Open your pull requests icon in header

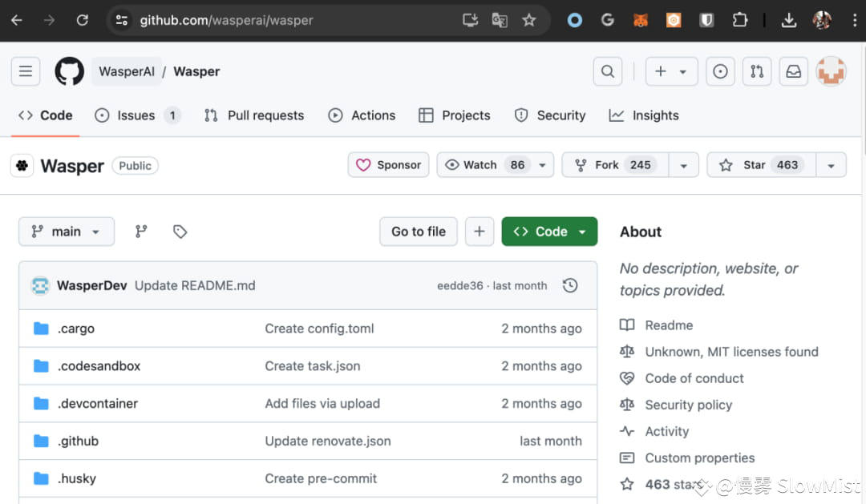[757, 71]
